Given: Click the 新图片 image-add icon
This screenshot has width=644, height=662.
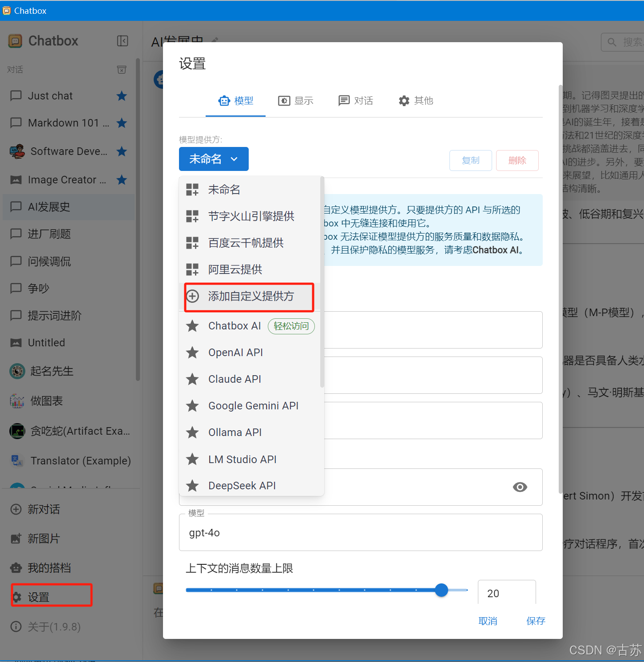Looking at the screenshot, I should point(16,539).
